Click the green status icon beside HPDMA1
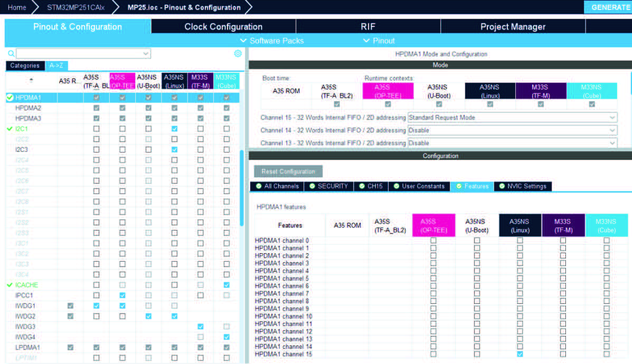Viewport: 632px width, 364px height. (10, 98)
